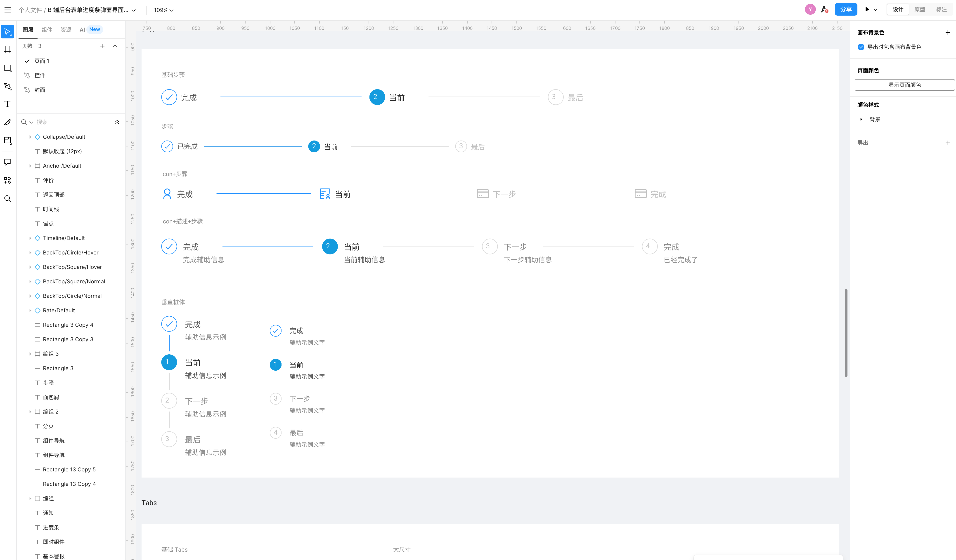Image resolution: width=956 pixels, height=560 pixels.
Task: Select the Pen tool
Action: [x=8, y=86]
